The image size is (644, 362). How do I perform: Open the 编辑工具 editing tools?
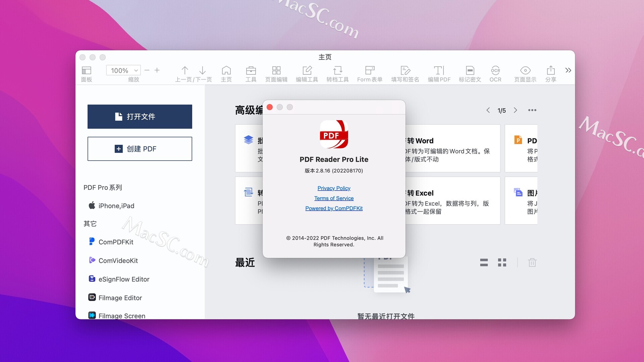[x=307, y=73]
